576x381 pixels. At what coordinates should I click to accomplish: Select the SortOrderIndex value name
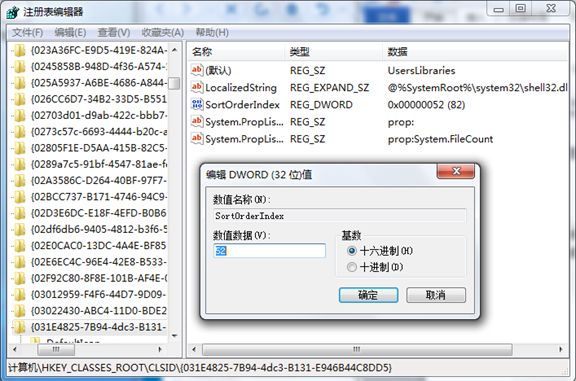(242, 105)
